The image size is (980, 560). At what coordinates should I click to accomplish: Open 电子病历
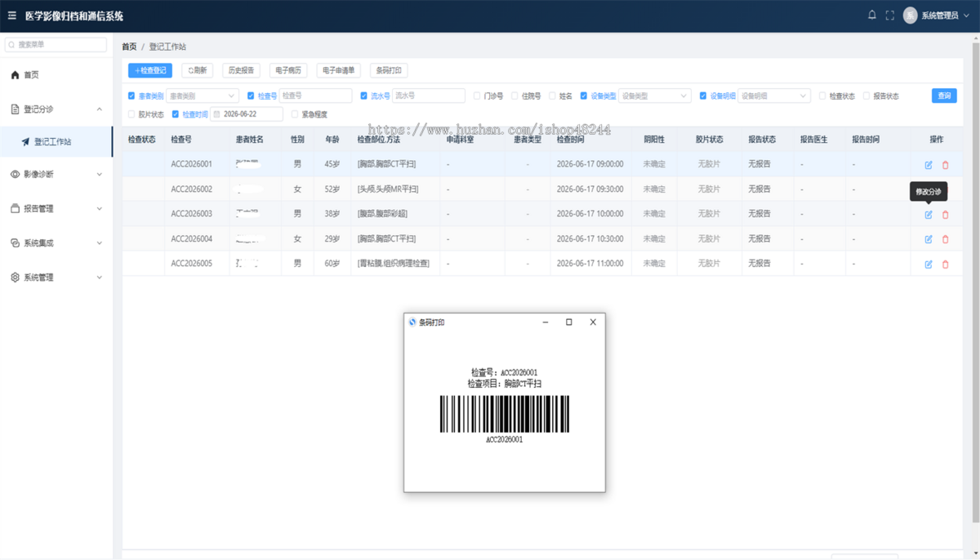point(288,71)
